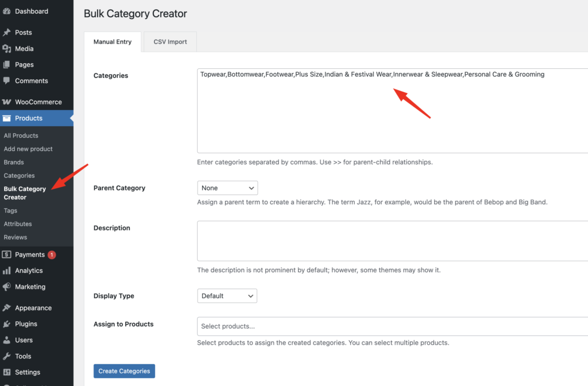Click the Media library icon
588x386 pixels.
pyautogui.click(x=6, y=49)
